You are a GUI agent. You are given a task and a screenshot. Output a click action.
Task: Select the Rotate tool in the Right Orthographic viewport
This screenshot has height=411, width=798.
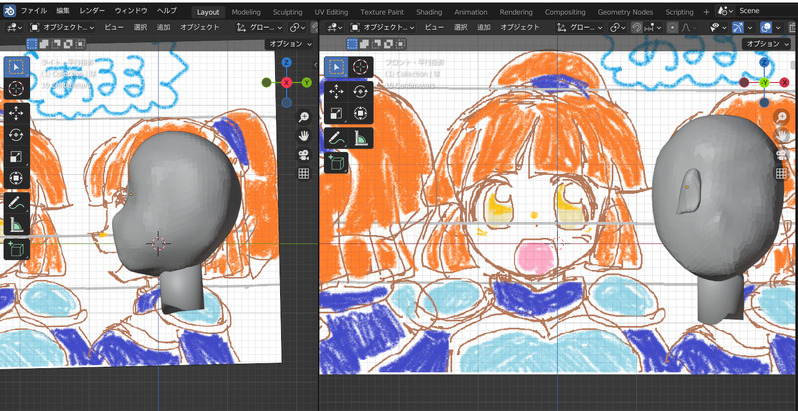click(16, 135)
